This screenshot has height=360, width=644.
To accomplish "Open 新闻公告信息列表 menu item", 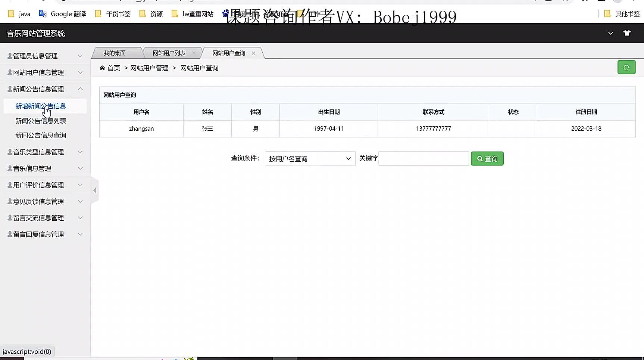I will [x=41, y=121].
